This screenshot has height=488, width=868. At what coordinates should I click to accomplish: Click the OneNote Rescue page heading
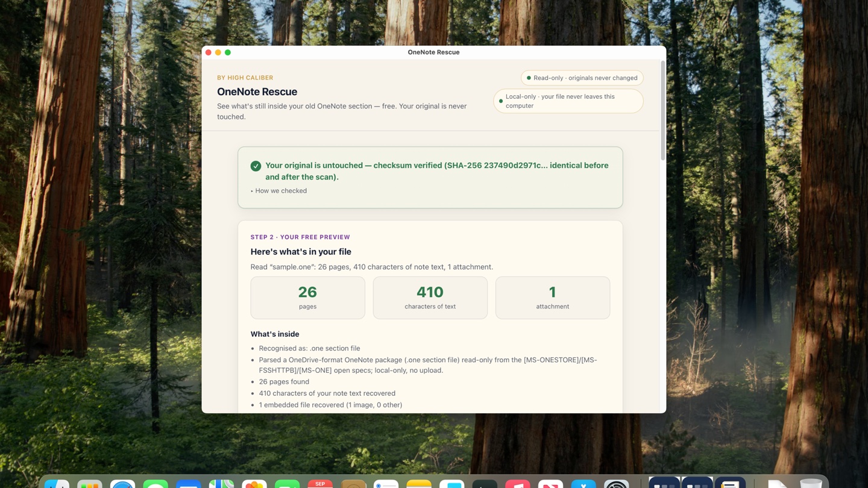[257, 92]
